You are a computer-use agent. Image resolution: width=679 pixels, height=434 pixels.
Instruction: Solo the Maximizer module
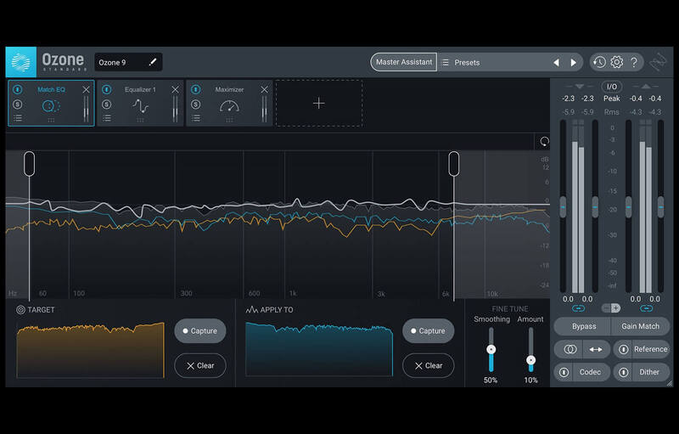coord(196,104)
